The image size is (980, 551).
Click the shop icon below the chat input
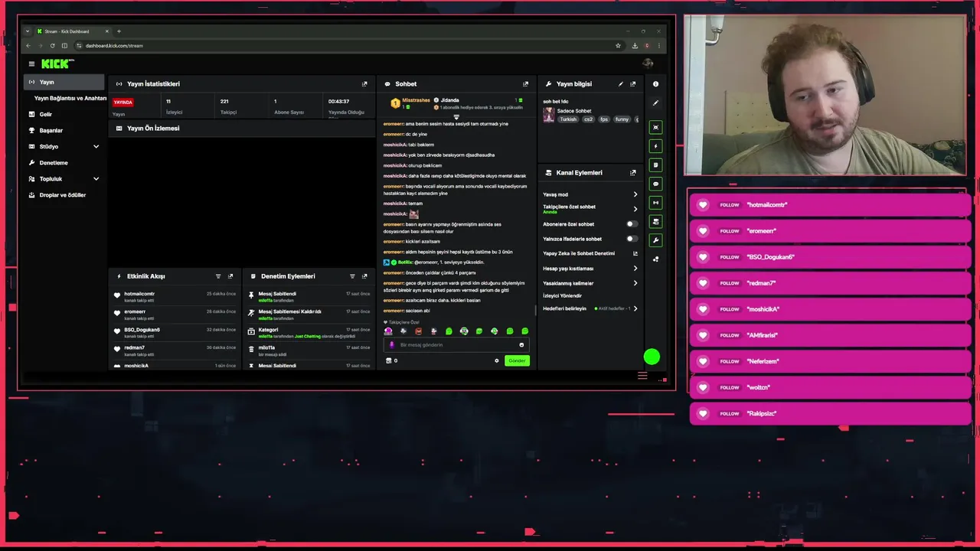[x=388, y=360]
